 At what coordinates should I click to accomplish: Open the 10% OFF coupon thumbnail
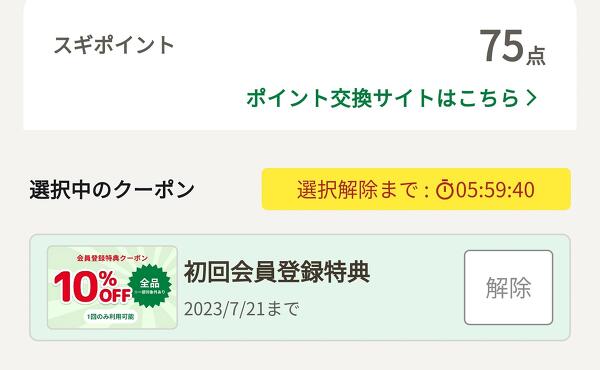coord(112,287)
